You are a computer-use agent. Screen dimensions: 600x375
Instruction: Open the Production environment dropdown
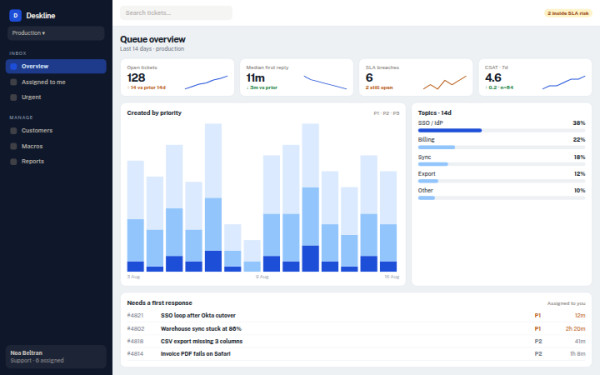[x=56, y=33]
